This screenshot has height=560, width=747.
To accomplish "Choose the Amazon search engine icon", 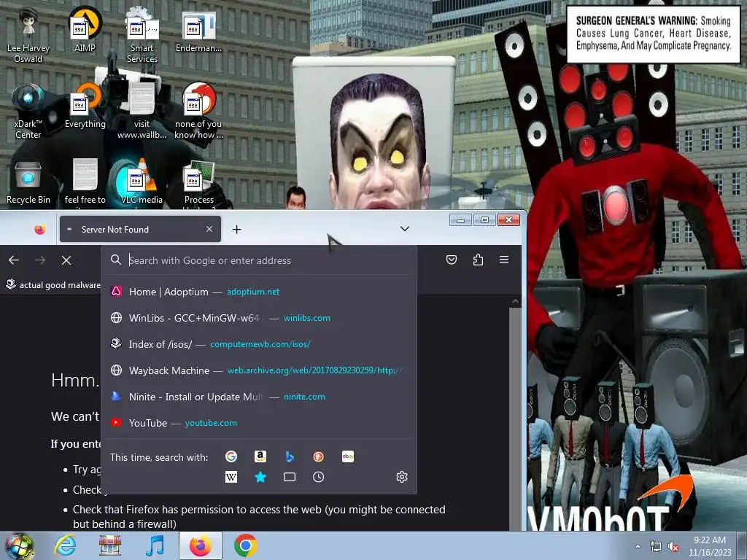I will tap(260, 456).
